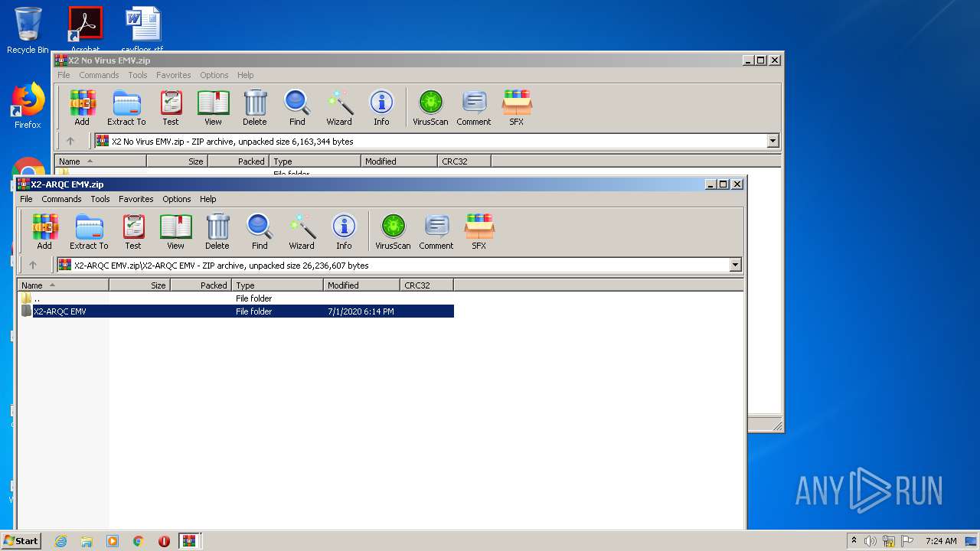Screen dimensions: 980x551
Task: Click address path field in X2-ARQC EMV window
Action: pyautogui.click(x=393, y=265)
